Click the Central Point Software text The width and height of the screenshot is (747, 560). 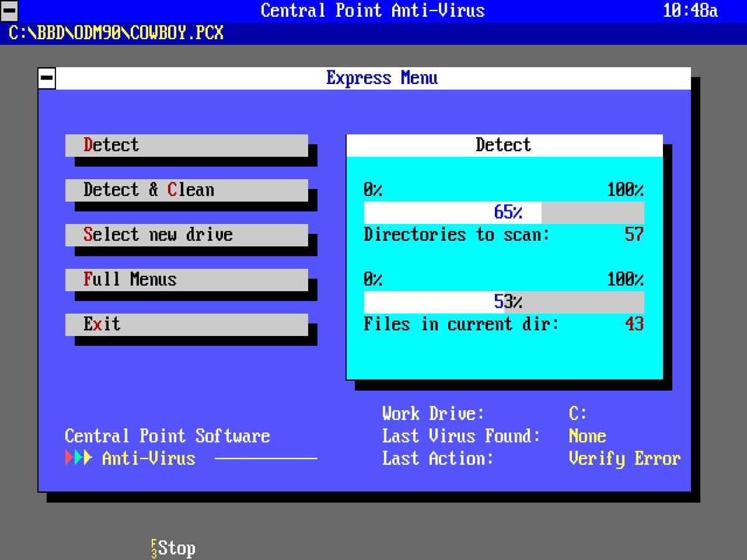point(167,436)
